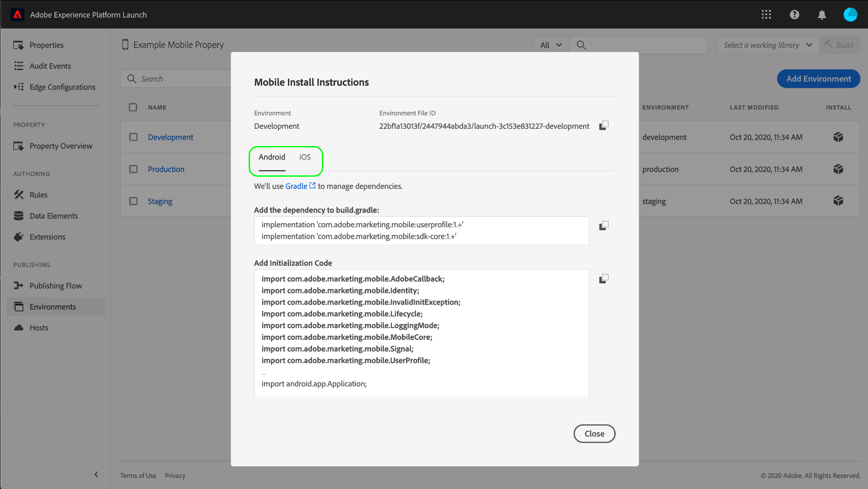This screenshot has height=489, width=868.
Task: Copy the initialization code block
Action: [604, 279]
